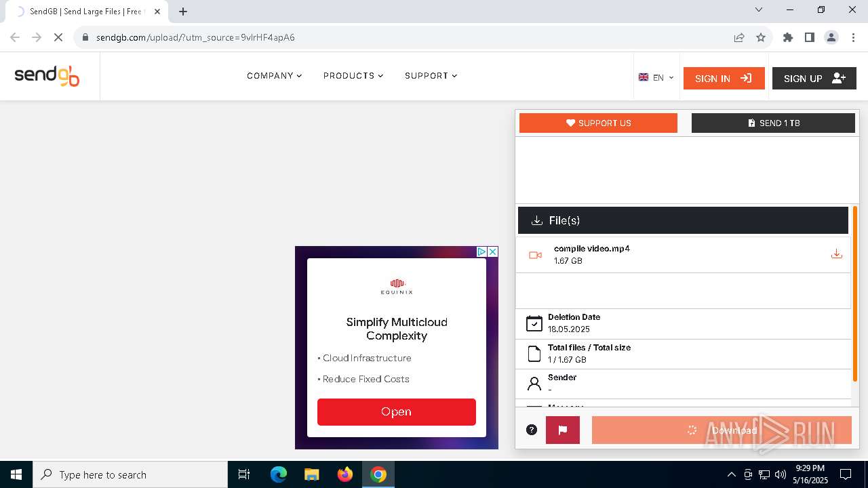Viewport: 868px width, 488px height.
Task: Click the video camera file icon
Action: [x=535, y=255]
